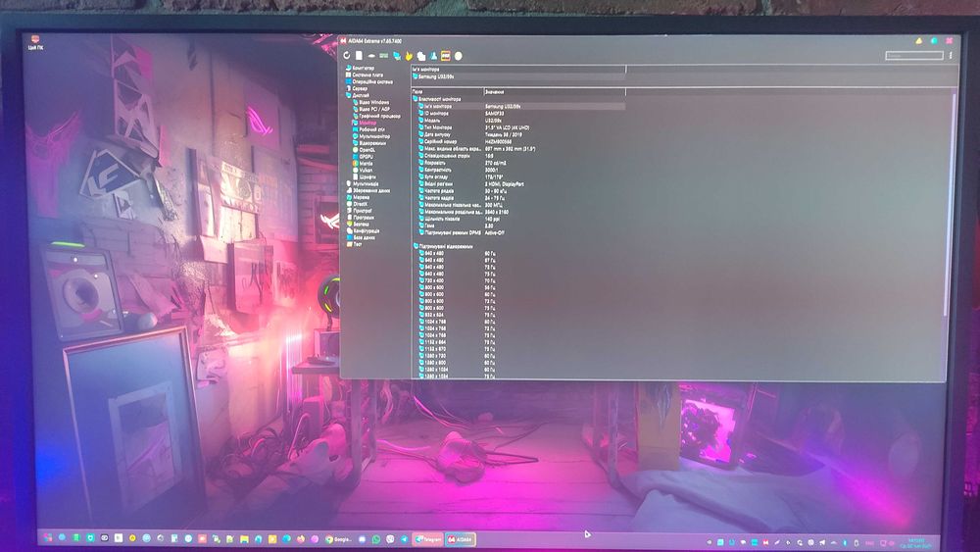Click the green memory module toolbar icon

384,56
